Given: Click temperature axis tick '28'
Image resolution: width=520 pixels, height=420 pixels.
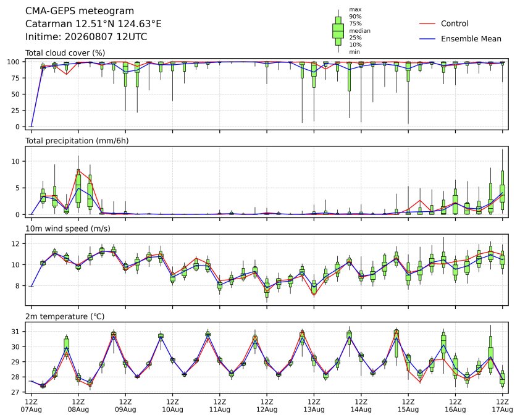Looking at the screenshot, I should pyautogui.click(x=16, y=377).
